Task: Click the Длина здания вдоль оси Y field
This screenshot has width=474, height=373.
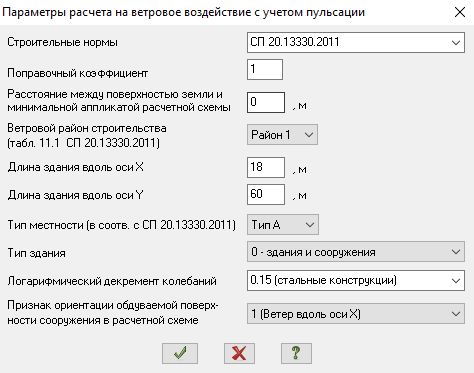Action: coord(266,194)
